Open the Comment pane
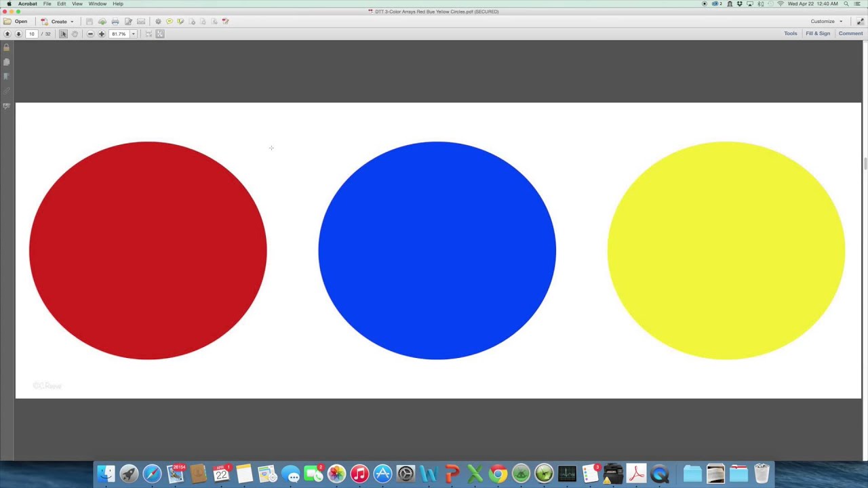The image size is (868, 488). tap(850, 34)
